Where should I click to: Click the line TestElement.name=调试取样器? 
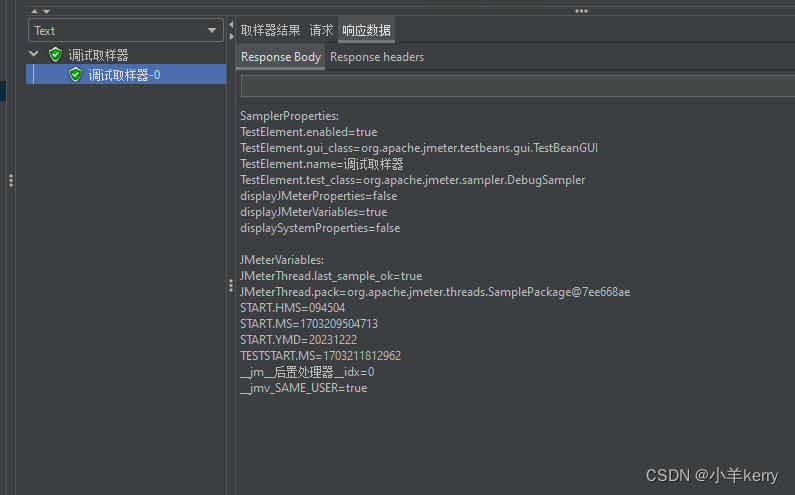pyautogui.click(x=321, y=164)
